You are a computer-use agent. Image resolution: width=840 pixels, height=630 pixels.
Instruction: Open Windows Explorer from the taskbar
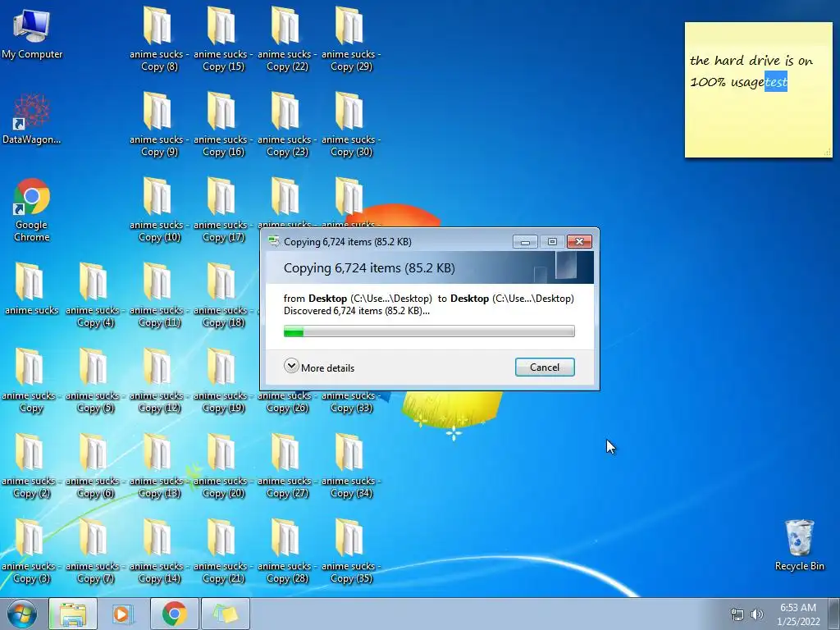[x=73, y=614]
